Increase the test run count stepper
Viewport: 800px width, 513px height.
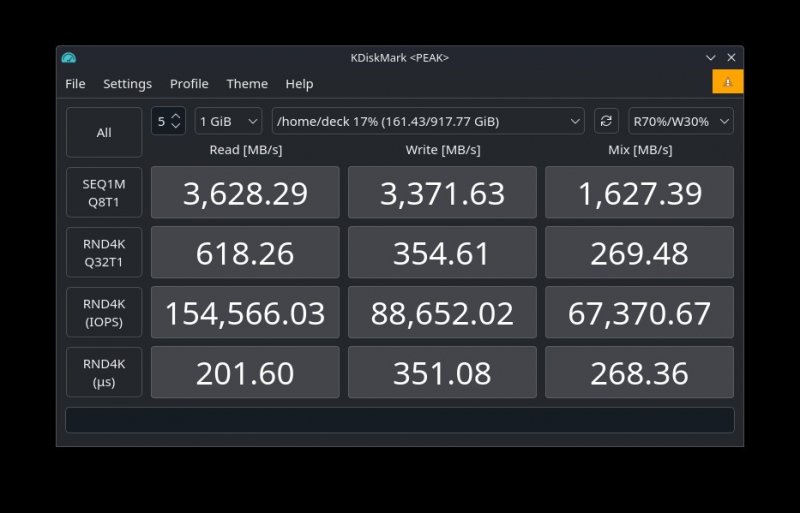pyautogui.click(x=176, y=116)
